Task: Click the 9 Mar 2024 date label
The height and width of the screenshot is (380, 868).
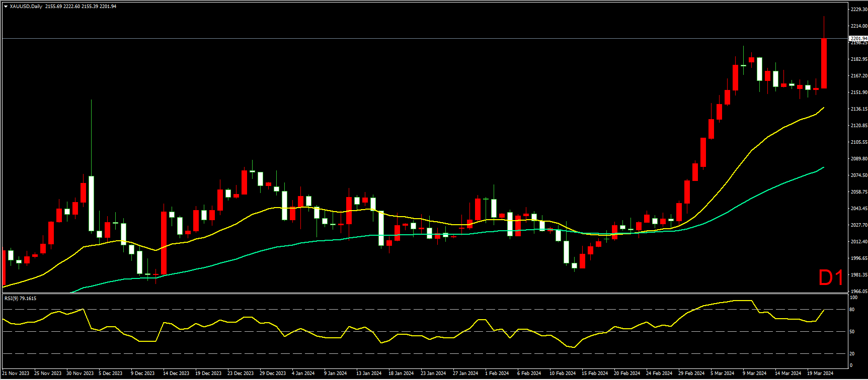Action: pos(754,373)
